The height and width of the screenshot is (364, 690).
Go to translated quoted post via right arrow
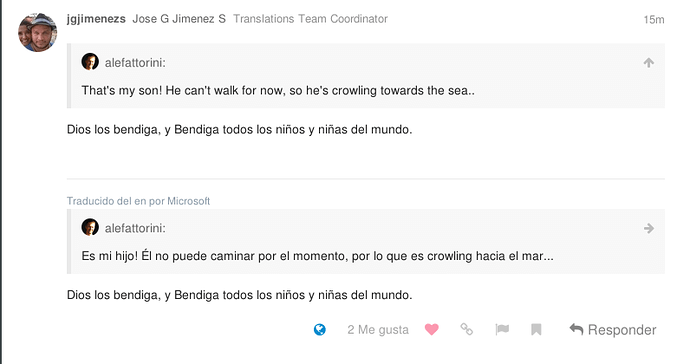pyautogui.click(x=649, y=228)
